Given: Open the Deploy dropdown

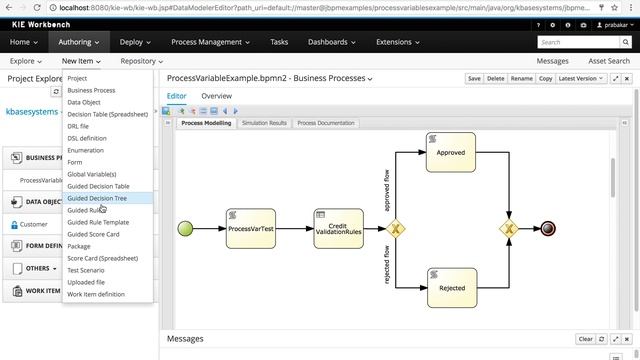Looking at the screenshot, I should [135, 42].
